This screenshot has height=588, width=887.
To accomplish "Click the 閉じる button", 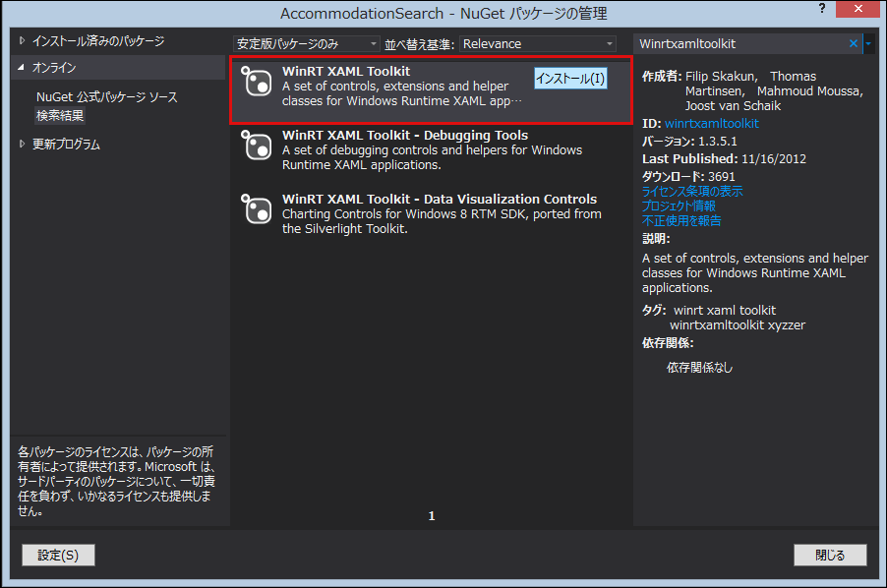I will (830, 556).
